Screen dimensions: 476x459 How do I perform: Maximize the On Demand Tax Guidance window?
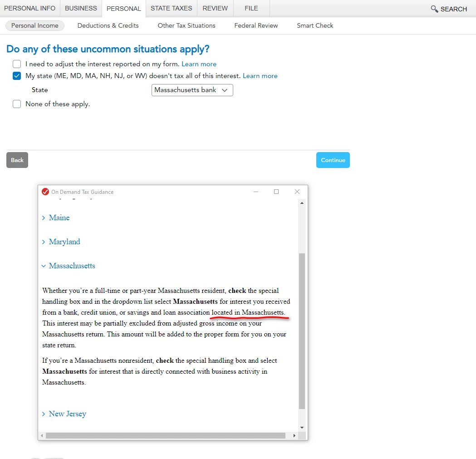click(x=276, y=192)
